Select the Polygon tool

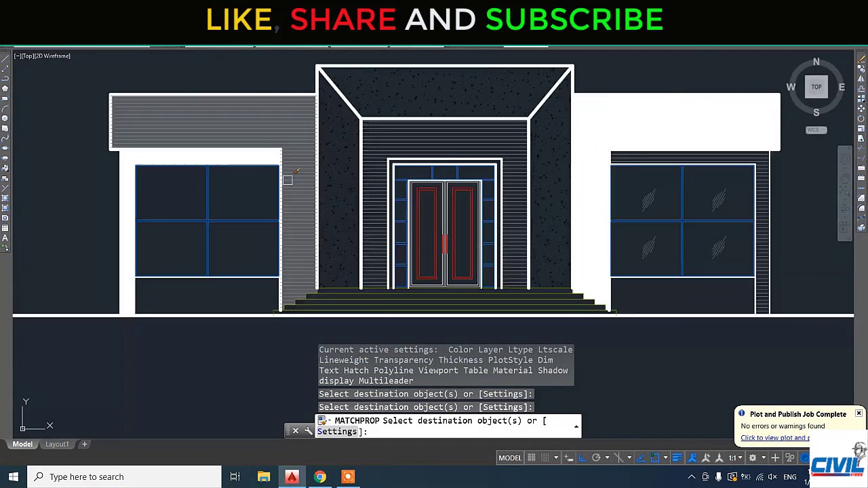(5, 88)
